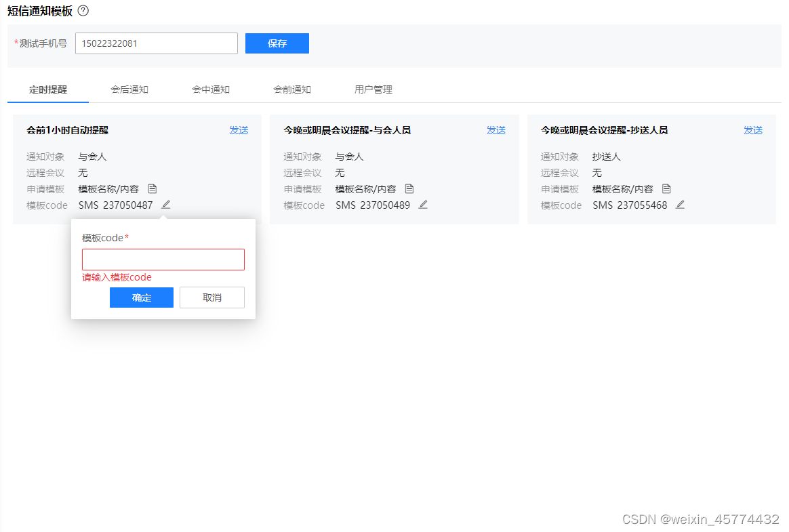Select the 会前通知 tab
The width and height of the screenshot is (789, 532).
tap(292, 89)
